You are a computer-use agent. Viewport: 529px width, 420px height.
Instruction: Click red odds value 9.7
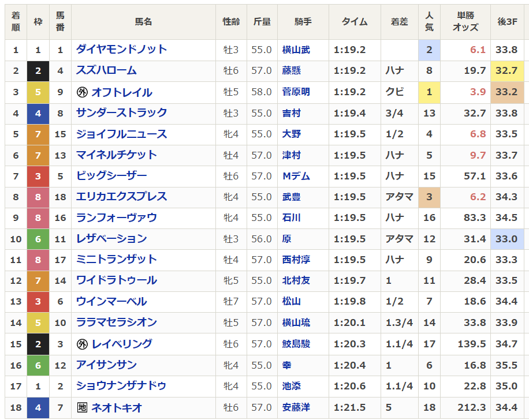(x=478, y=155)
